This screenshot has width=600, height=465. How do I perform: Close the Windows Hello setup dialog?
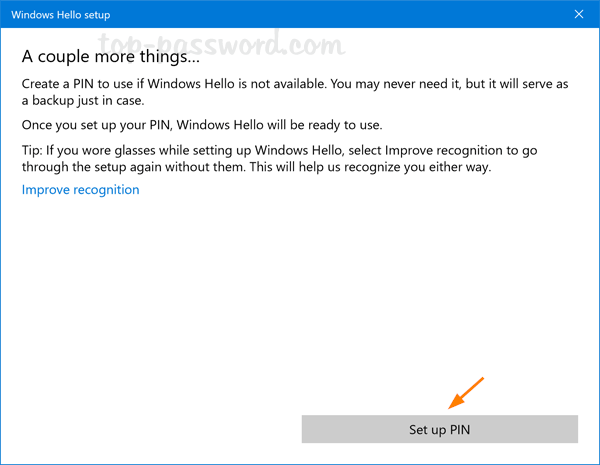tap(579, 15)
